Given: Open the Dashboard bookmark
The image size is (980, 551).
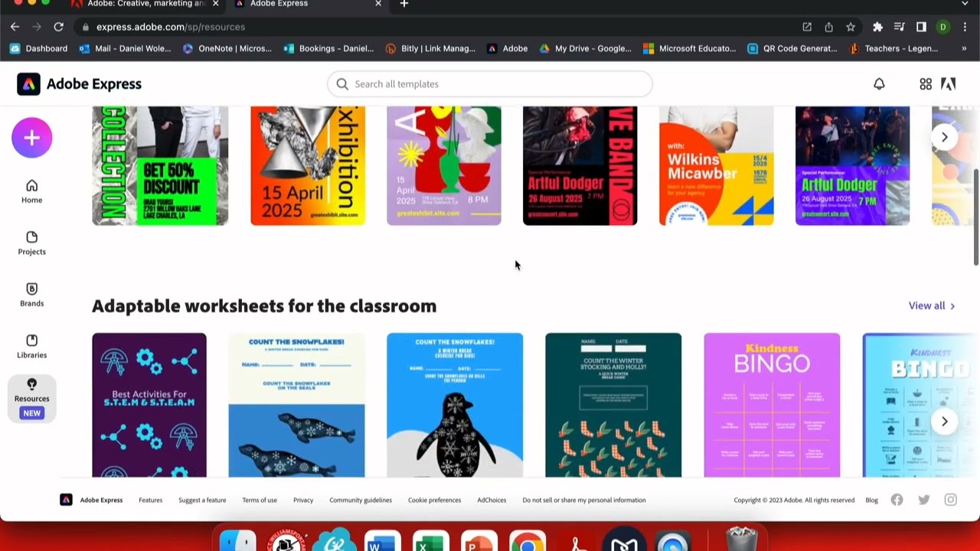Looking at the screenshot, I should [x=39, y=48].
